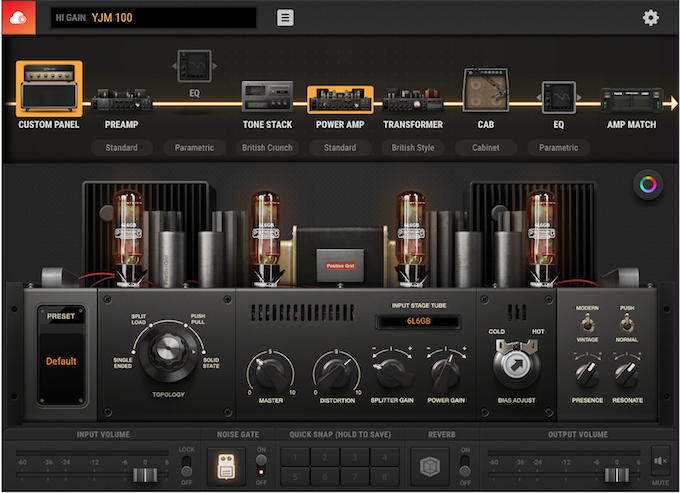Viewport: 680px width, 493px height.
Task: Click the left arrow beside the post-Cab EQ
Action: [x=538, y=97]
